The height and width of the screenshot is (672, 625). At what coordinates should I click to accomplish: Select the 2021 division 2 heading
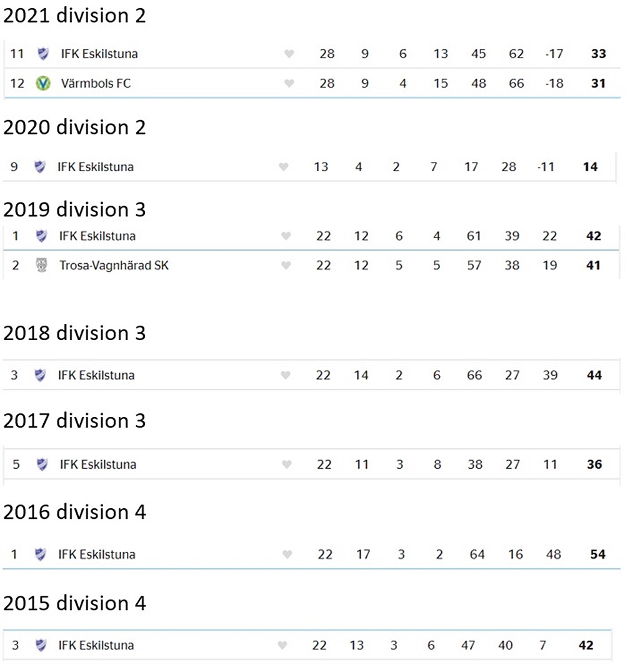point(74,16)
